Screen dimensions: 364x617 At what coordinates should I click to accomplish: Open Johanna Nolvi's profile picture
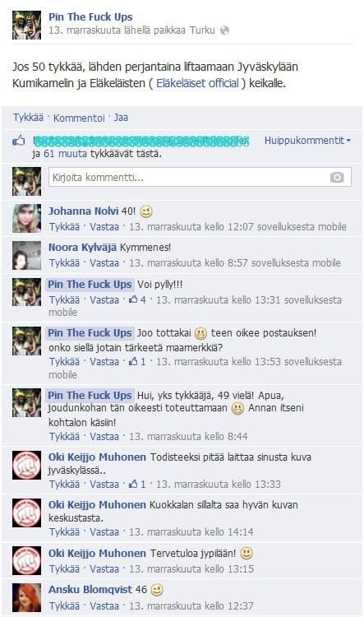(26, 218)
